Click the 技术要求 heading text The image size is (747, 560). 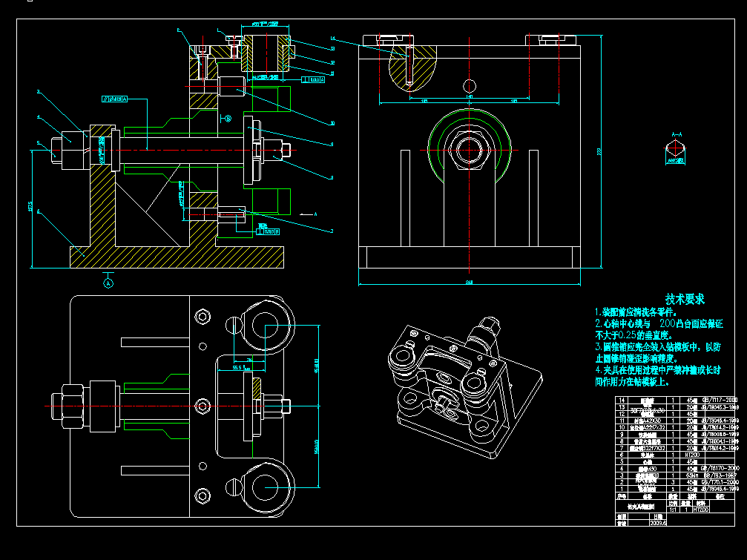685,300
